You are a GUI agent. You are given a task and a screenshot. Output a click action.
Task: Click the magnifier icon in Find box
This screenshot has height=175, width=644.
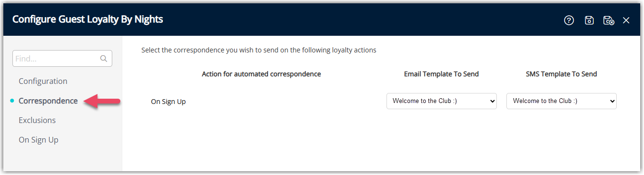104,59
